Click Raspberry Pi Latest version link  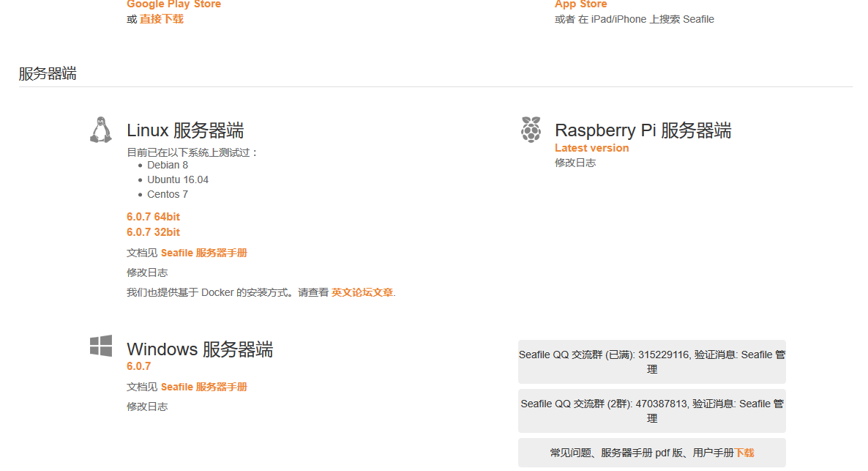[x=591, y=148]
